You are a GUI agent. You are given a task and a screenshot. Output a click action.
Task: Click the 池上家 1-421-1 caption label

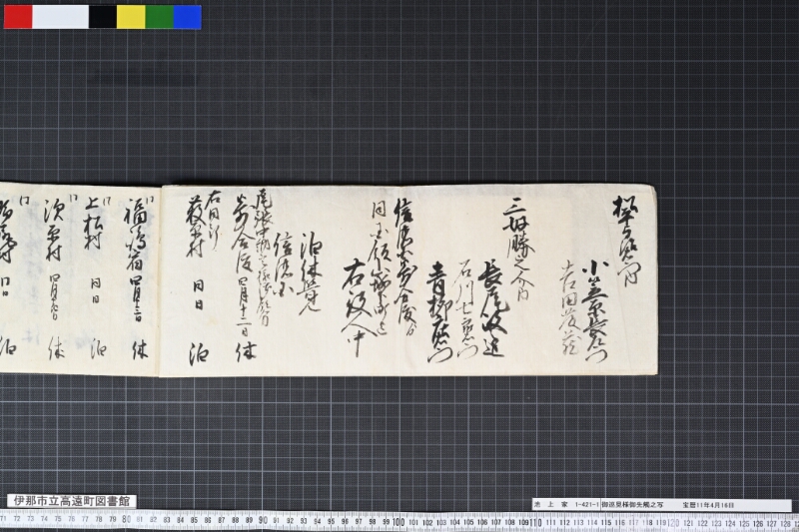(x=566, y=505)
